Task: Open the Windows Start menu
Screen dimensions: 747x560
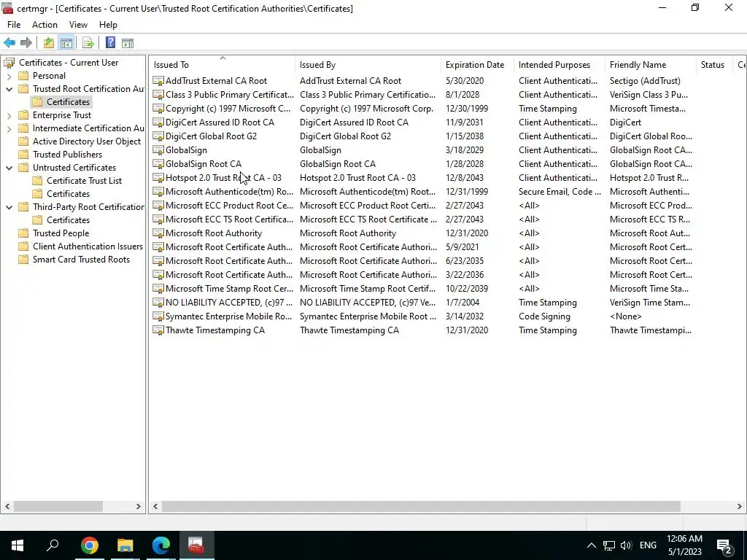Action: (x=18, y=545)
